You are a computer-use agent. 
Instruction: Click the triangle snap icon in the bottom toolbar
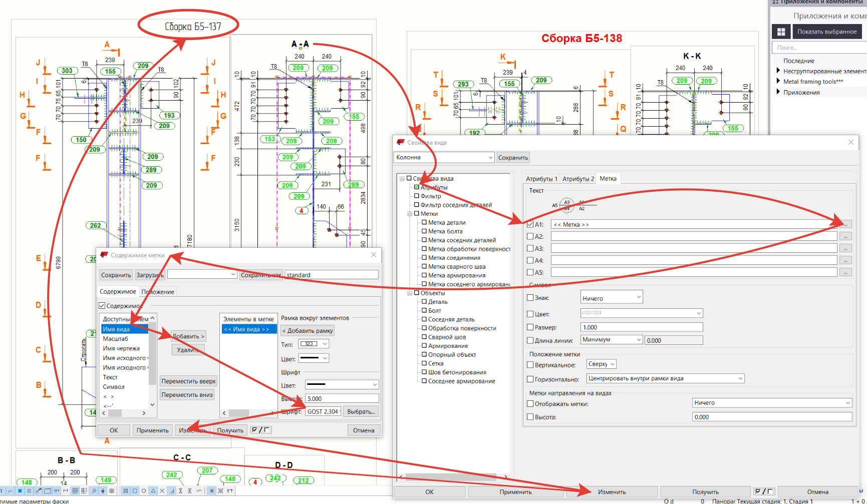pos(153,491)
